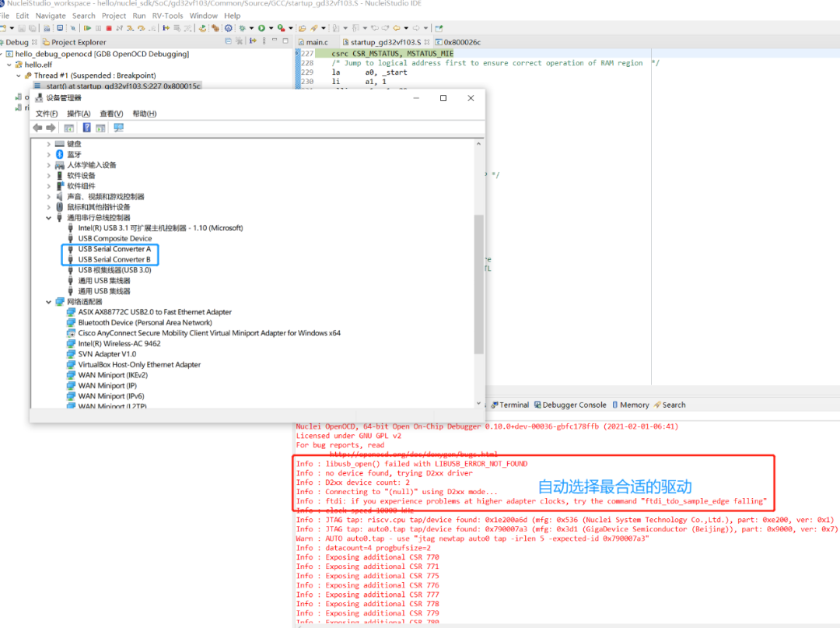Screen dimensions: 840x628
Task: Collapse the 网络适配器 category
Action: (48, 302)
